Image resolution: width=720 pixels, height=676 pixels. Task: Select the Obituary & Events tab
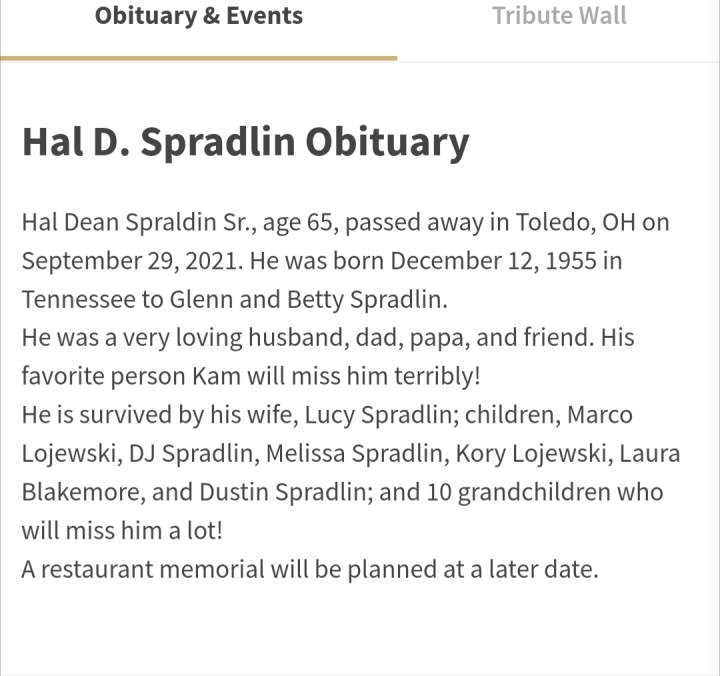pyautogui.click(x=199, y=16)
